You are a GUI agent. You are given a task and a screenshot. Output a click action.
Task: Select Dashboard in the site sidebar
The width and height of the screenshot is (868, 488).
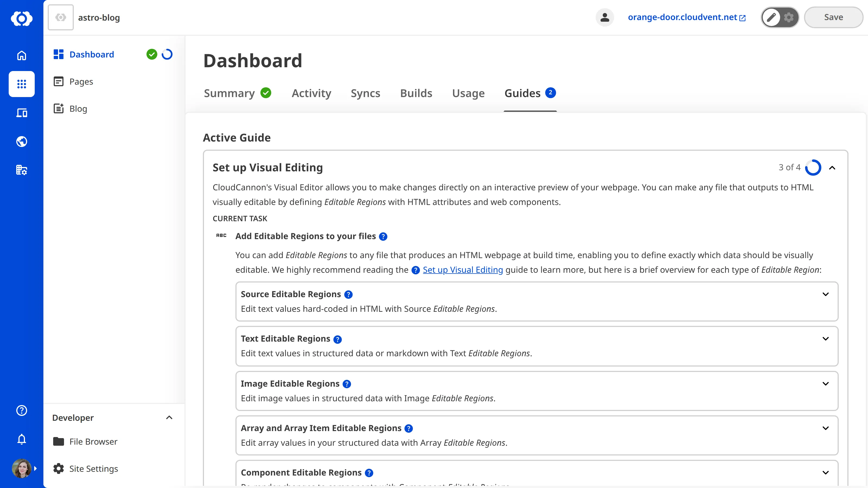(92, 54)
